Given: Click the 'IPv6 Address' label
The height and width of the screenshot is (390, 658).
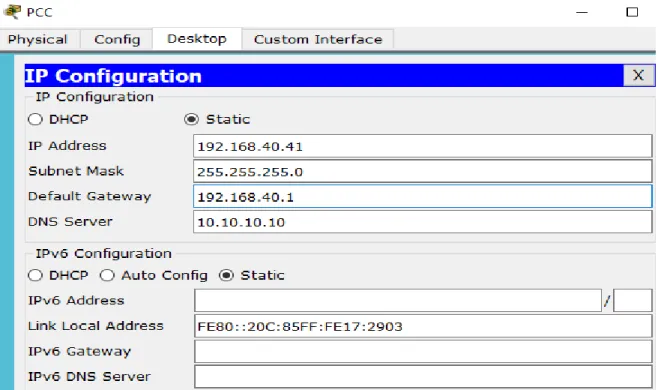Looking at the screenshot, I should point(76,301).
